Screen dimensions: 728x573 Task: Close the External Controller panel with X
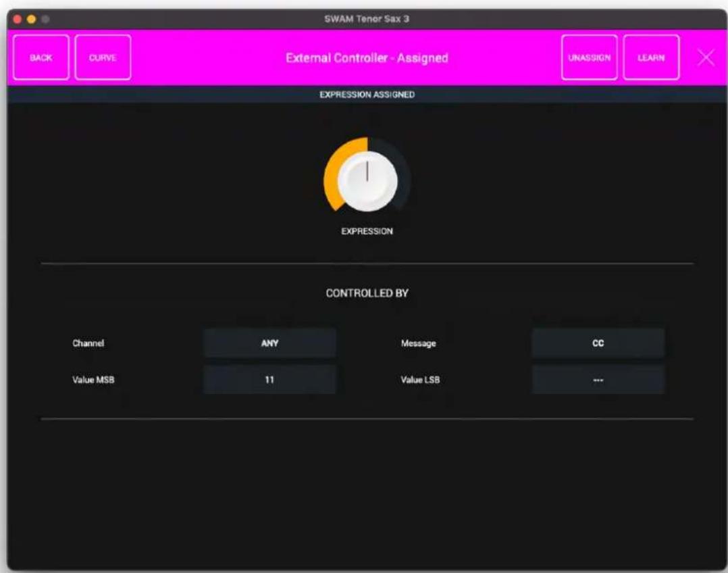[x=706, y=58]
